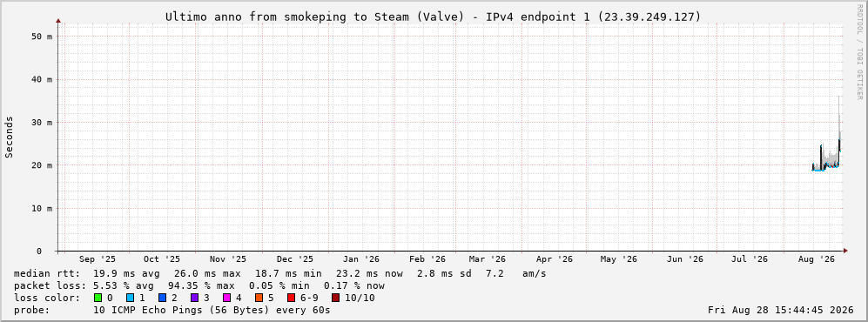Click the blue loss color 2 swatch
868x322 pixels.
point(162,298)
